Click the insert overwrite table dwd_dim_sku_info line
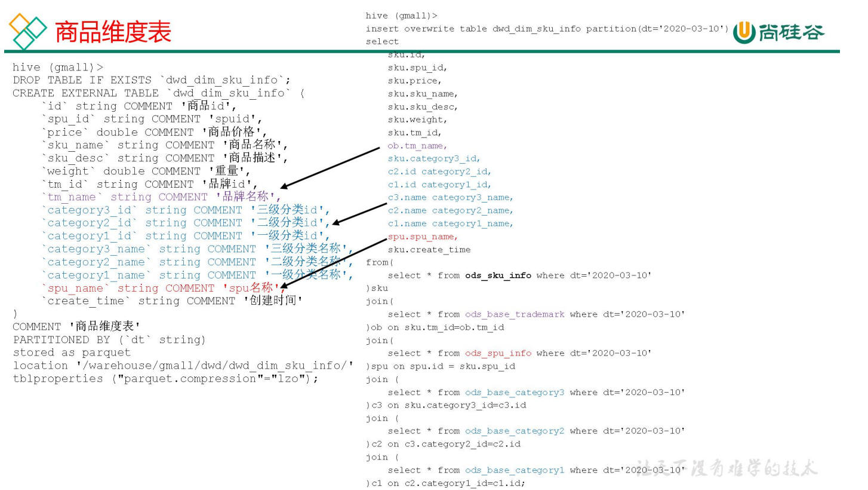The width and height of the screenshot is (868, 490). click(547, 29)
